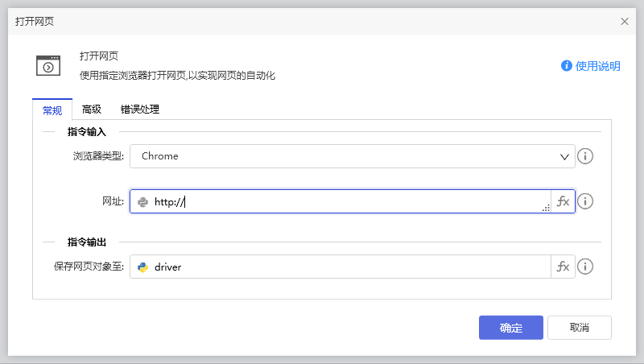Click the info icon beside 浏览器类型 field
The height and width of the screenshot is (364, 644).
click(x=586, y=156)
